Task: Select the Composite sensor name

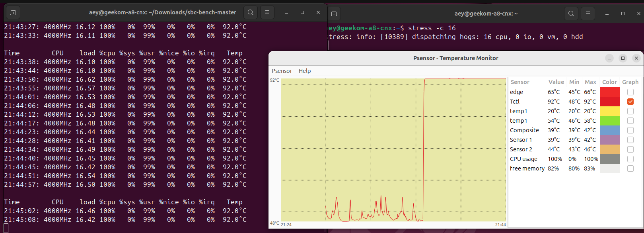Action: [524, 130]
